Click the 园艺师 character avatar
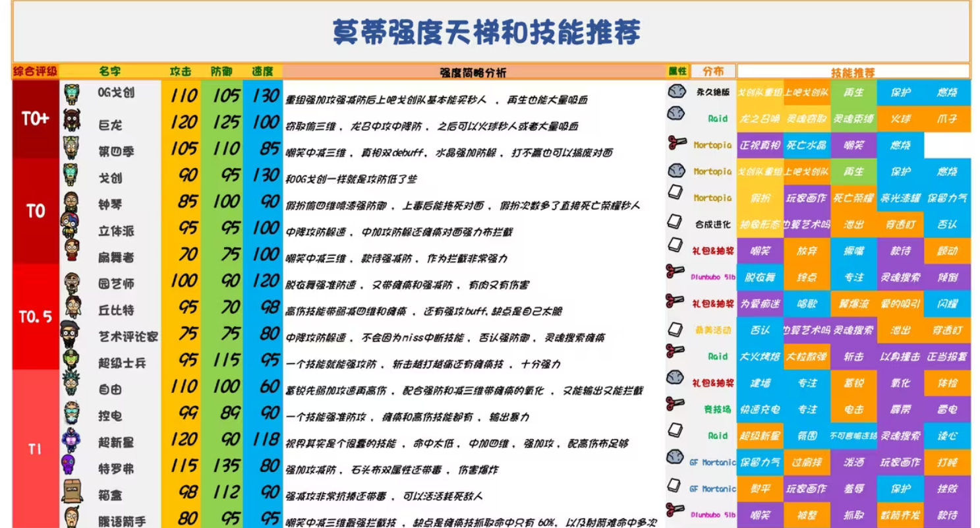The width and height of the screenshot is (980, 528). point(72,284)
